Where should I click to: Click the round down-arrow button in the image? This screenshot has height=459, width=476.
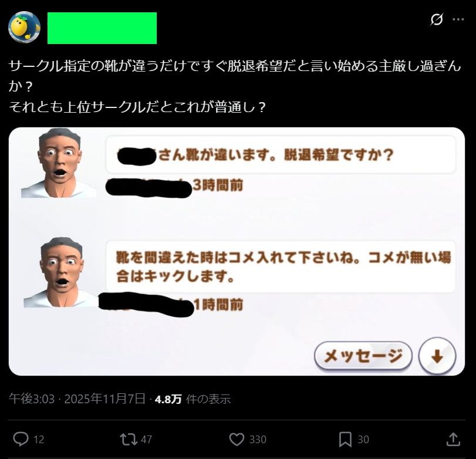tap(437, 356)
